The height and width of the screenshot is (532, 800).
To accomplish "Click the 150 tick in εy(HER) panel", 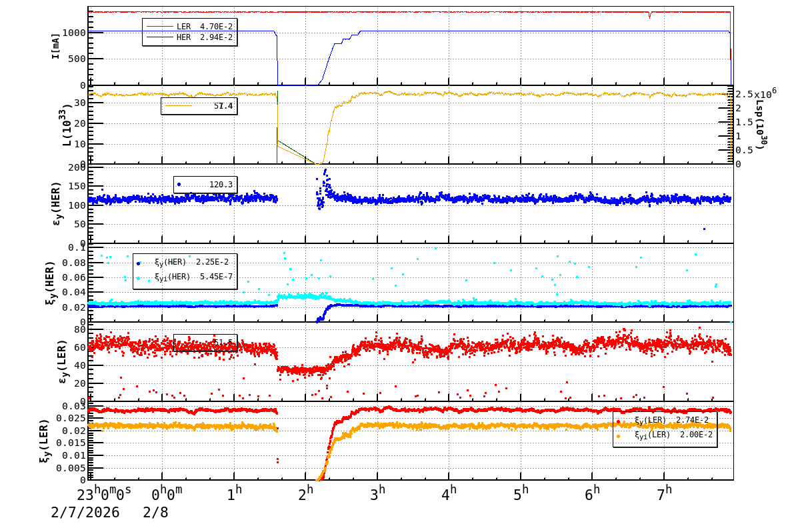I will coord(77,186).
